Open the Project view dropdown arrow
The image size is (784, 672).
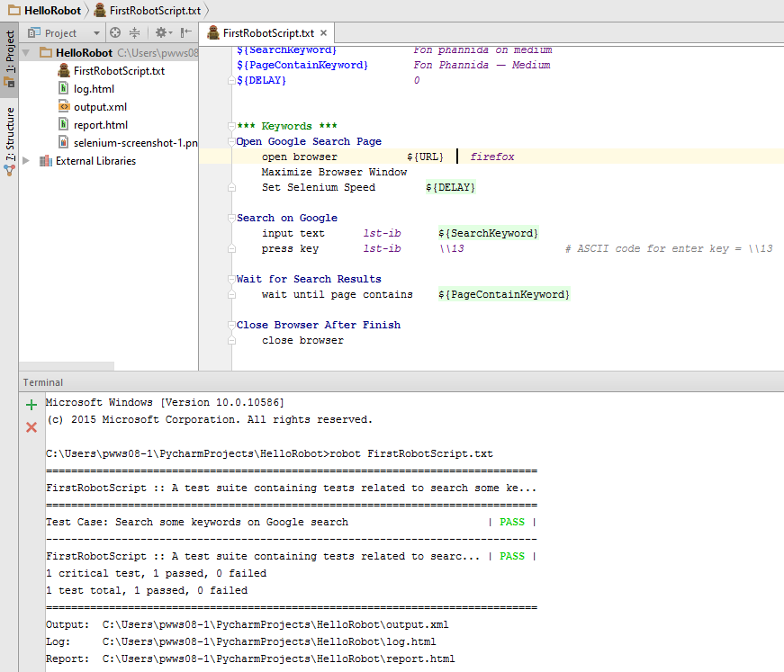pos(95,32)
